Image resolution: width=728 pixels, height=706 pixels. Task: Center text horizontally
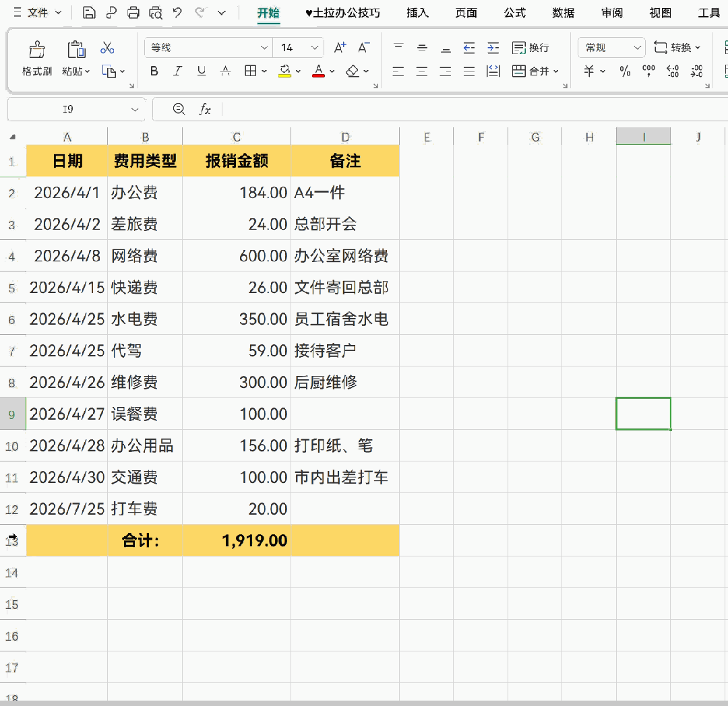pyautogui.click(x=422, y=71)
